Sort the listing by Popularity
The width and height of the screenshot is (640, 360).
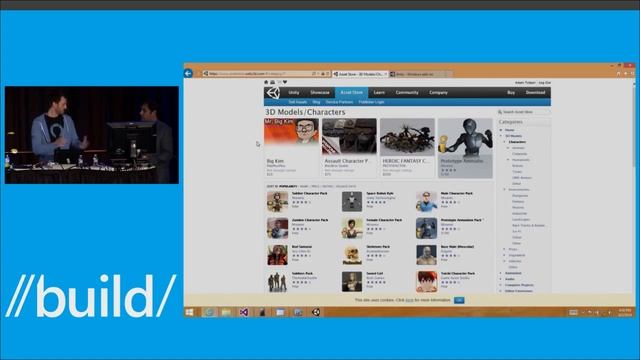click(288, 187)
